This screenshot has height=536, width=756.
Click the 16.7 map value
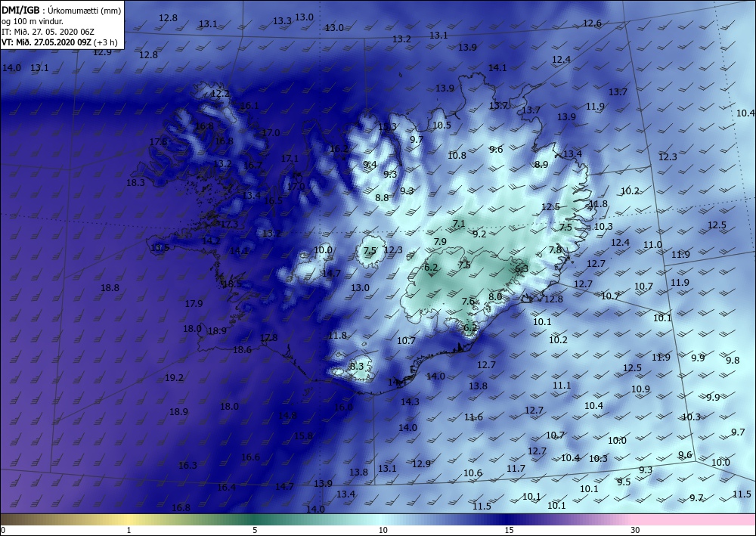pyautogui.click(x=253, y=166)
